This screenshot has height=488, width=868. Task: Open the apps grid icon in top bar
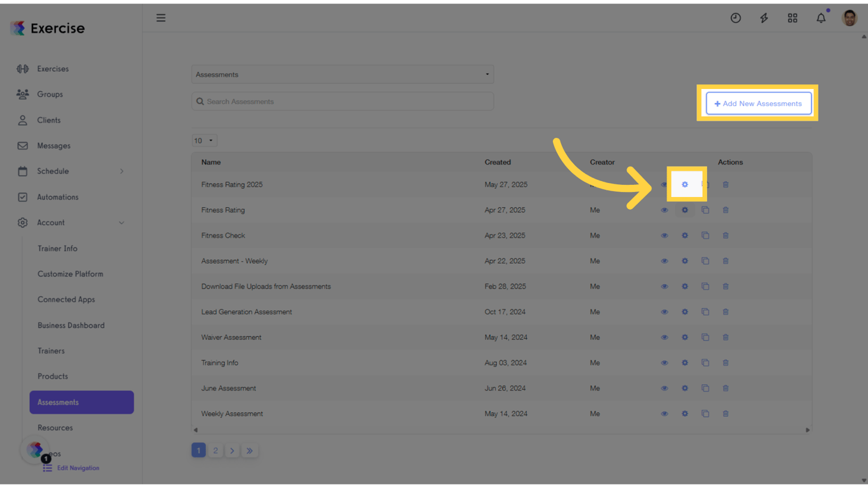[792, 18]
